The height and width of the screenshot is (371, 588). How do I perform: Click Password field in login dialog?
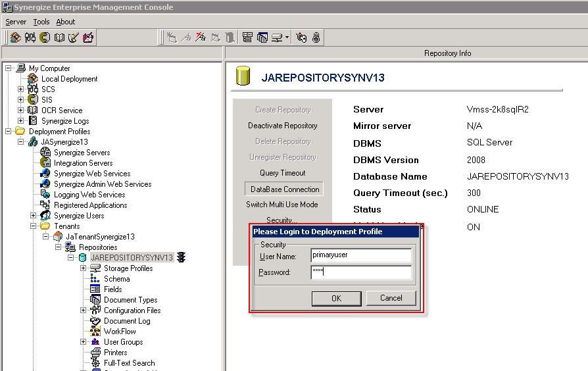click(x=361, y=272)
